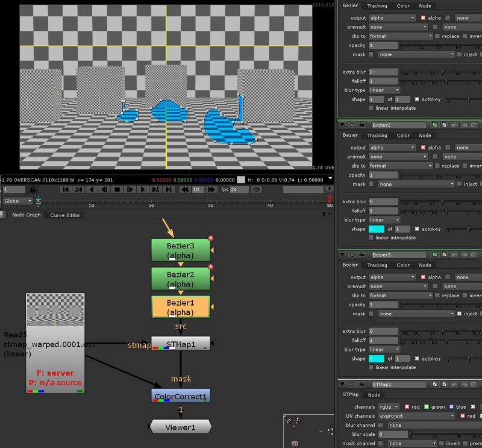This screenshot has width=482, height=448.
Task: Toggle the inject checkbox in Bezier3
Action: 460,314
